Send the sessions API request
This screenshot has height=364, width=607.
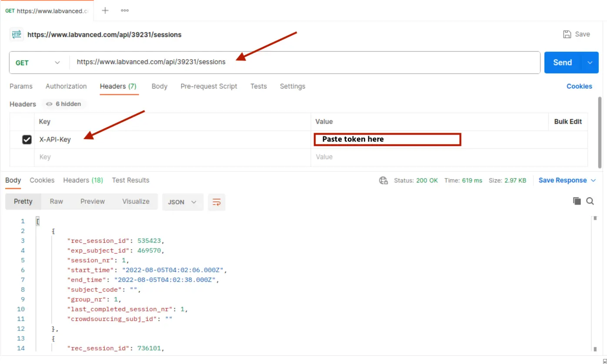click(562, 62)
